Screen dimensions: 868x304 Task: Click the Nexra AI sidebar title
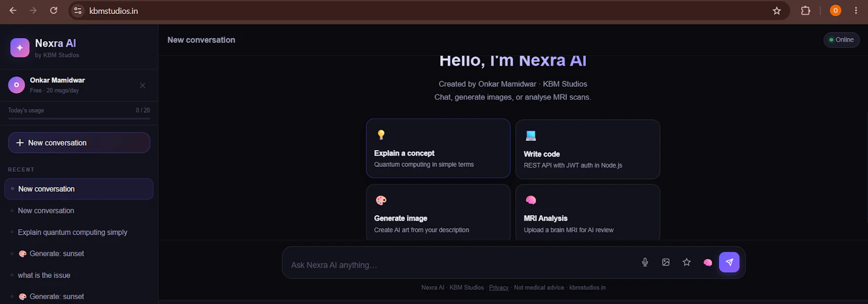click(x=55, y=43)
